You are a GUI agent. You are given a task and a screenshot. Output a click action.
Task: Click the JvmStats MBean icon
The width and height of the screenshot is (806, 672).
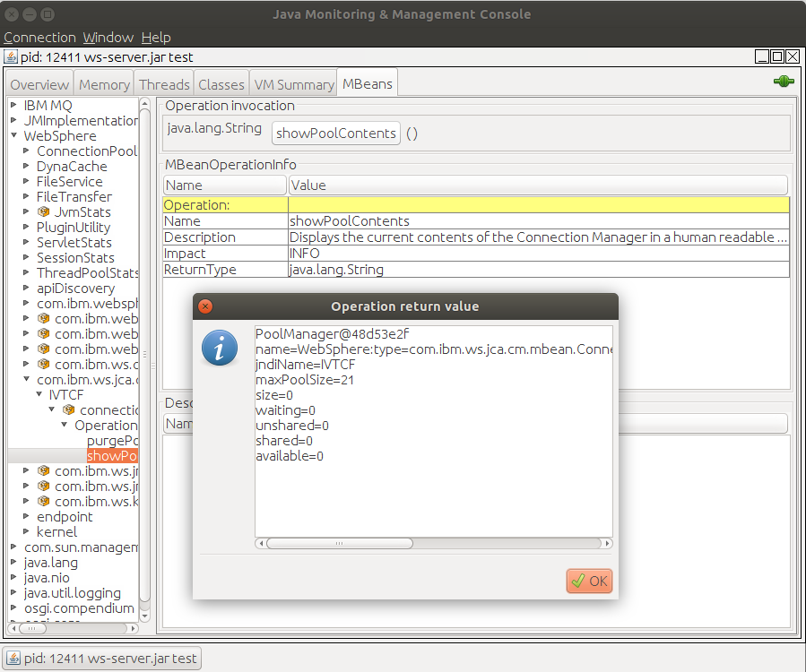pos(43,212)
